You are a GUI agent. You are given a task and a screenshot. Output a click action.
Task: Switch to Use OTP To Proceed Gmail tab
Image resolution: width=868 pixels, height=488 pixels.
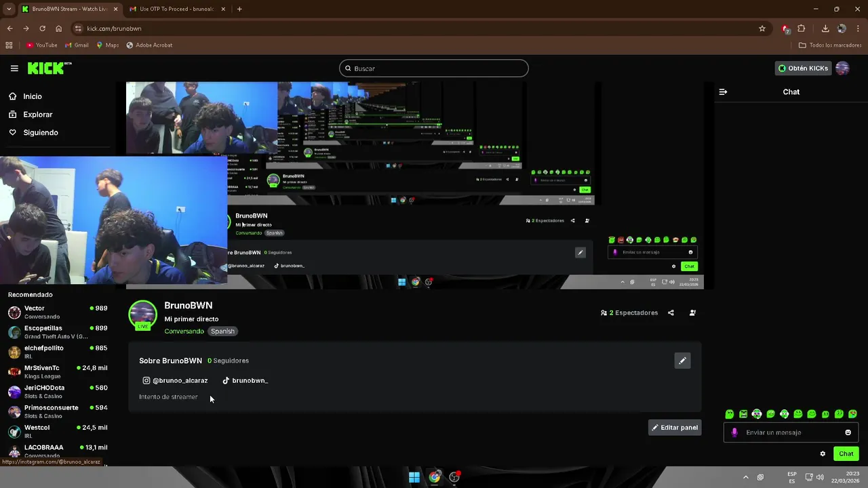(176, 9)
